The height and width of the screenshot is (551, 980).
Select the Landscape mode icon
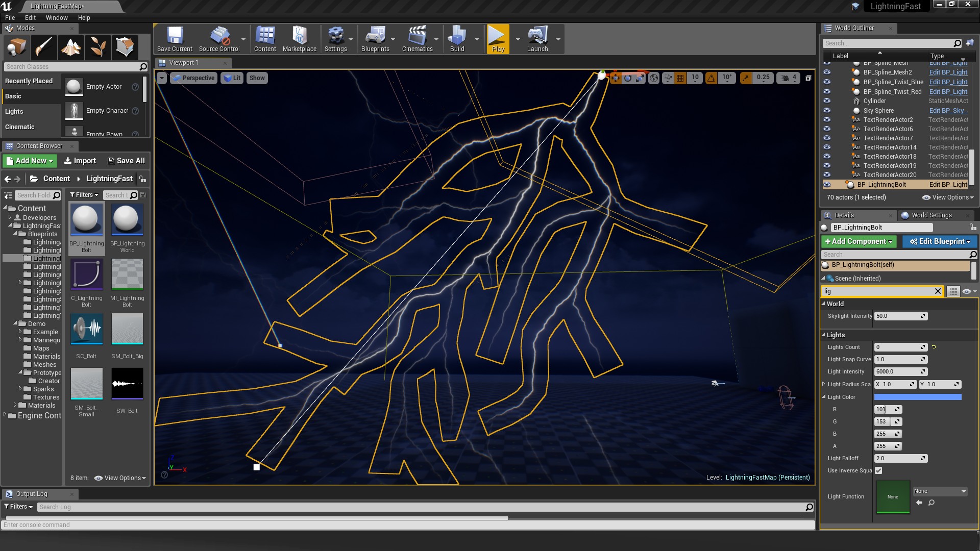(x=70, y=47)
